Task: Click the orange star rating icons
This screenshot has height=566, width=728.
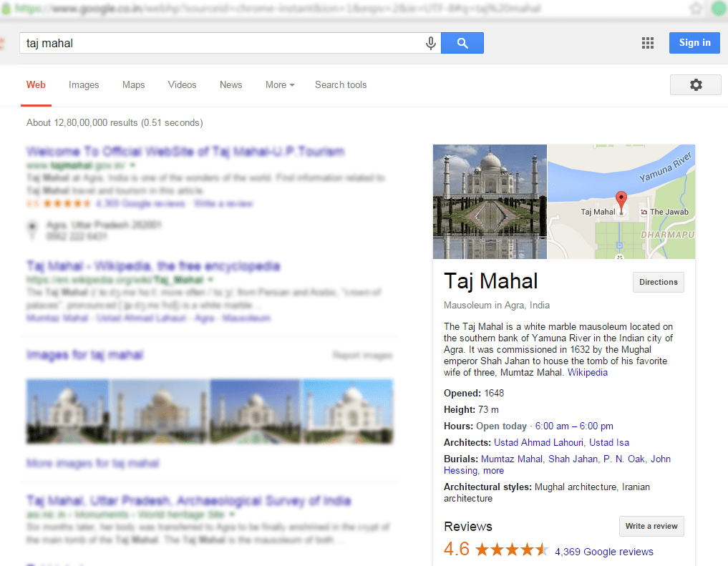Action: tap(512, 550)
